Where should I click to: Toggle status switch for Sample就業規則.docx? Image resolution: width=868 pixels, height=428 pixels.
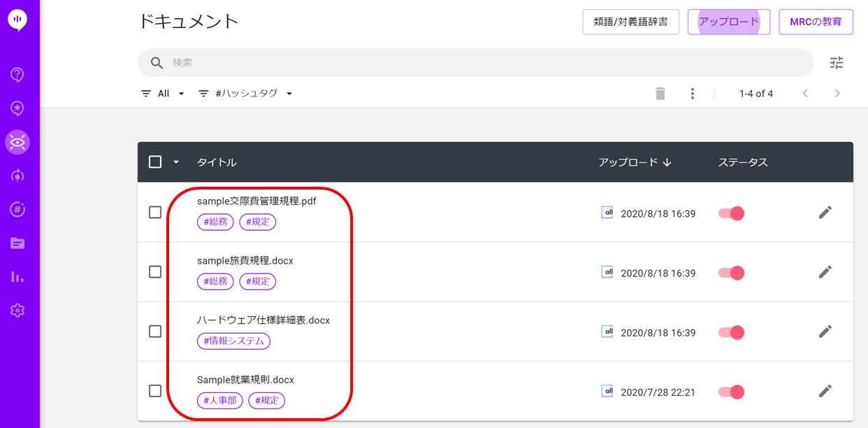point(732,392)
